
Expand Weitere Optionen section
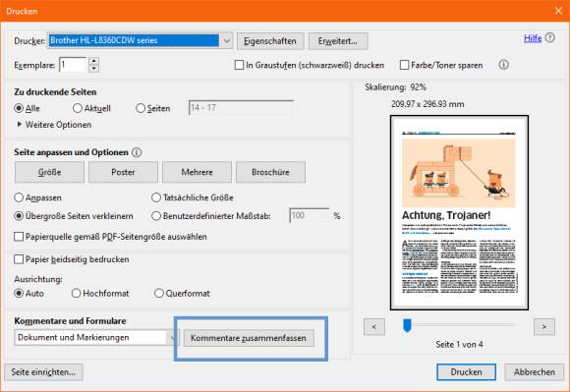(54, 125)
